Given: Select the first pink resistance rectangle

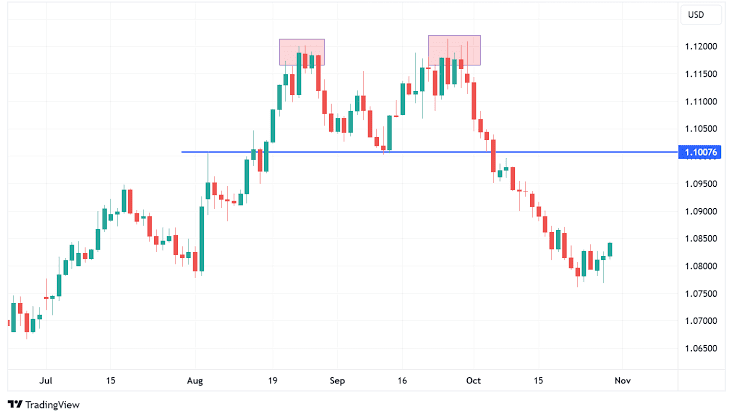Looking at the screenshot, I should click(302, 52).
